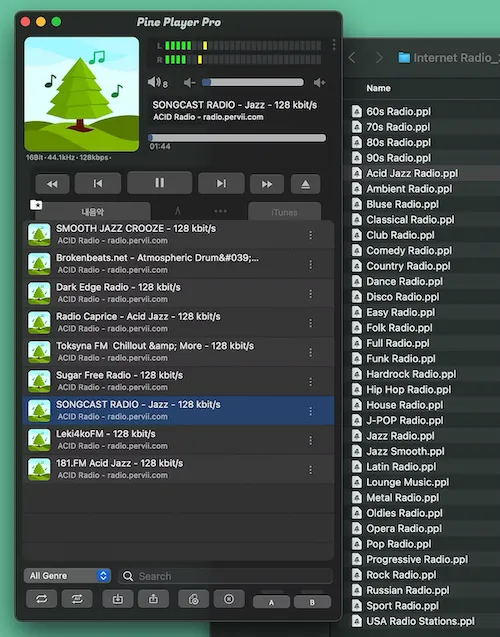Select Dark Edge Radio station

click(x=179, y=293)
